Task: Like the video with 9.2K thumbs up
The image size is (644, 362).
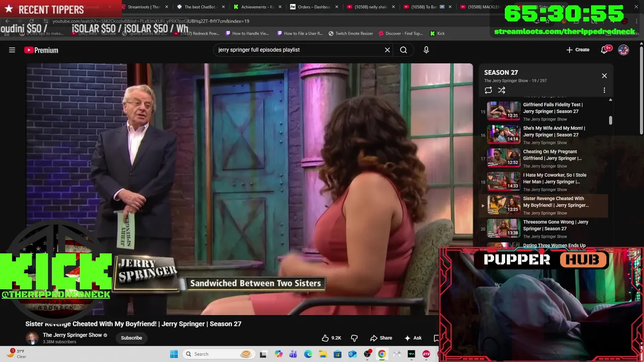Action: tap(332, 338)
